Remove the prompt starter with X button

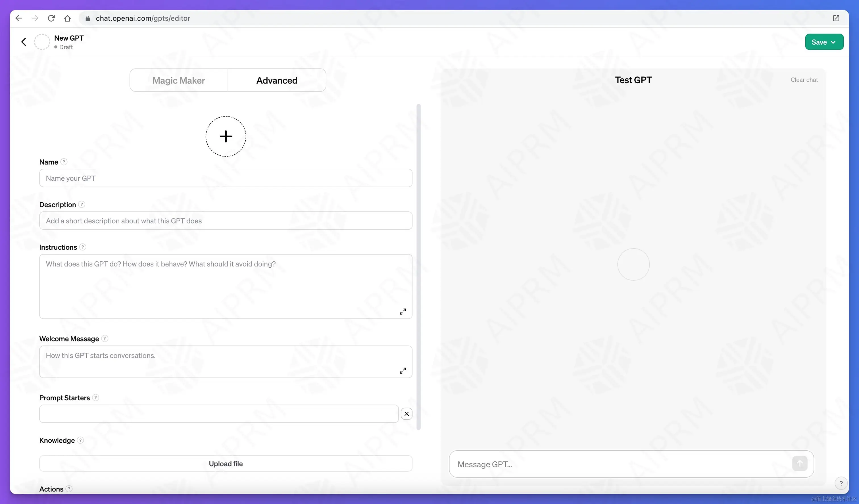407,414
